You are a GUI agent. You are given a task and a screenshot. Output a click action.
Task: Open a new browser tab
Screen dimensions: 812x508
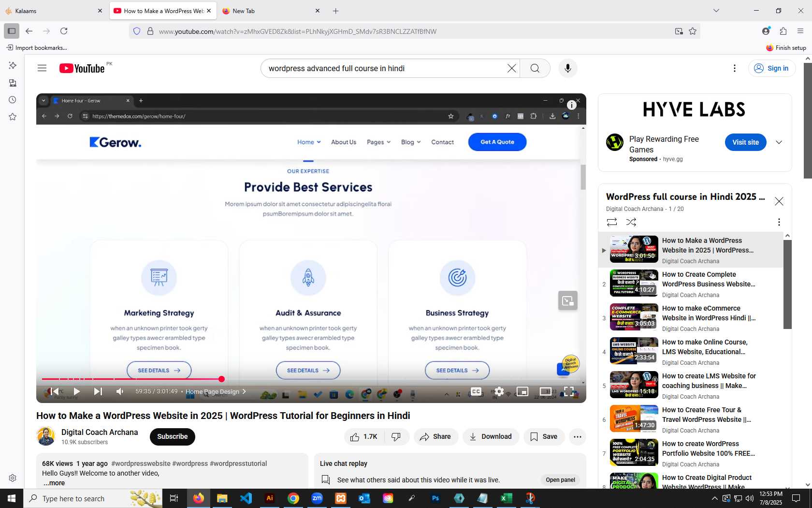click(336, 11)
